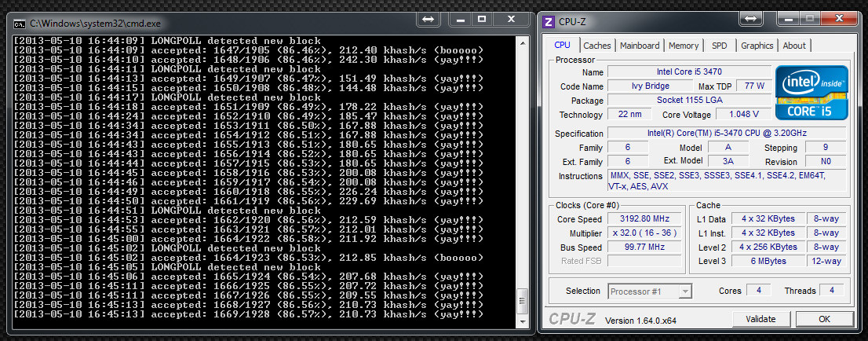Open the Processor #1 selection dropdown
This screenshot has height=341, width=868.
point(651,291)
